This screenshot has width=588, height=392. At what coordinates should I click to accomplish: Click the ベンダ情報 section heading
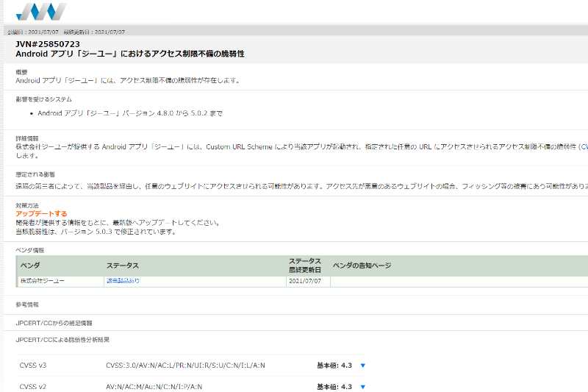coord(29,250)
